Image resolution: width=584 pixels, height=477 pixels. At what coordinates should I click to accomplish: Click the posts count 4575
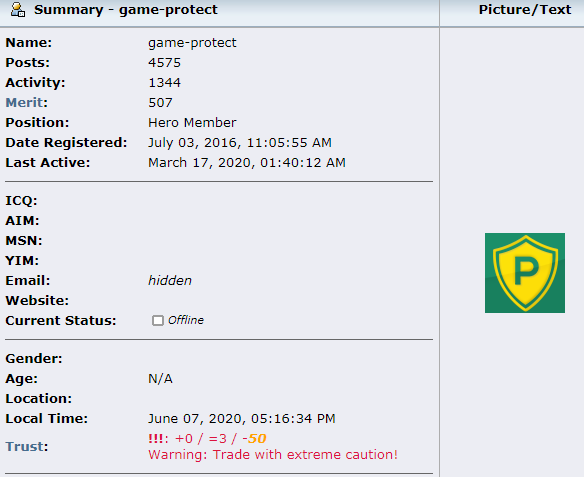(x=164, y=63)
